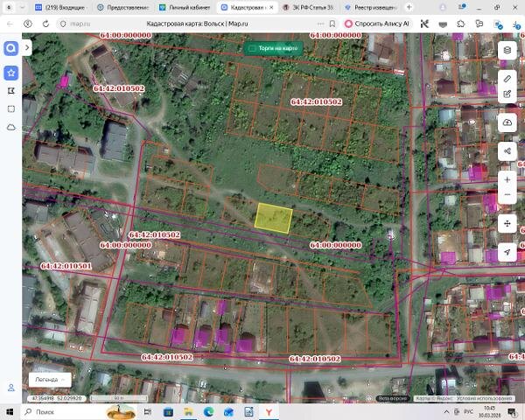Screen dimensions: 525x420
Task: Open favorites star in left sidebar
Action: [x=11, y=73]
